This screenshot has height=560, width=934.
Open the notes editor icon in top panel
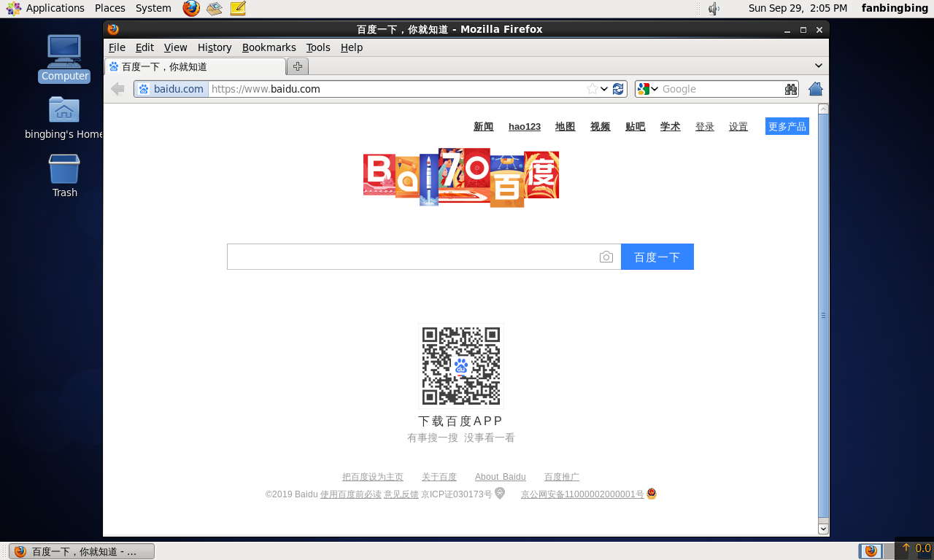click(238, 8)
